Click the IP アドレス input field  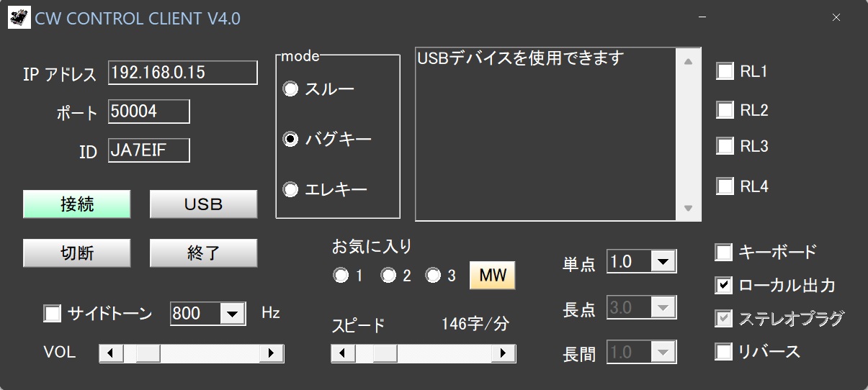click(183, 73)
